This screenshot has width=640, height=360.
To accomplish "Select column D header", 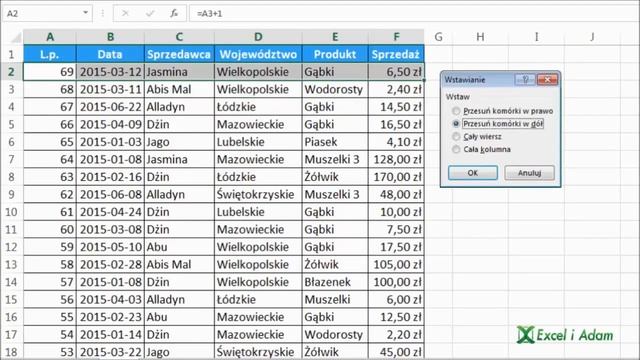I will pyautogui.click(x=258, y=37).
